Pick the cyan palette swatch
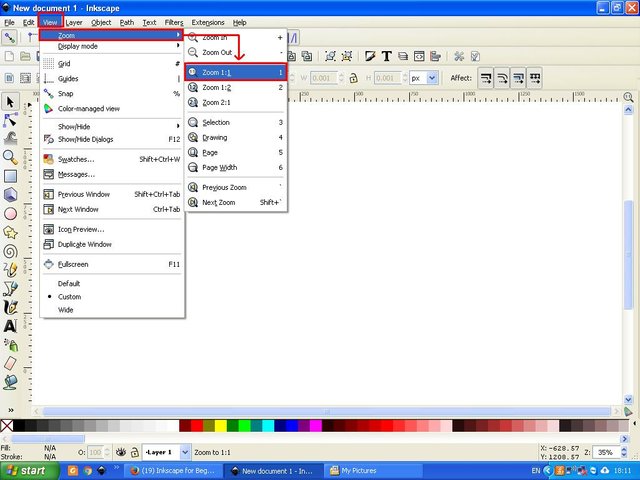Viewport: 640px width, 480px height. point(268,426)
